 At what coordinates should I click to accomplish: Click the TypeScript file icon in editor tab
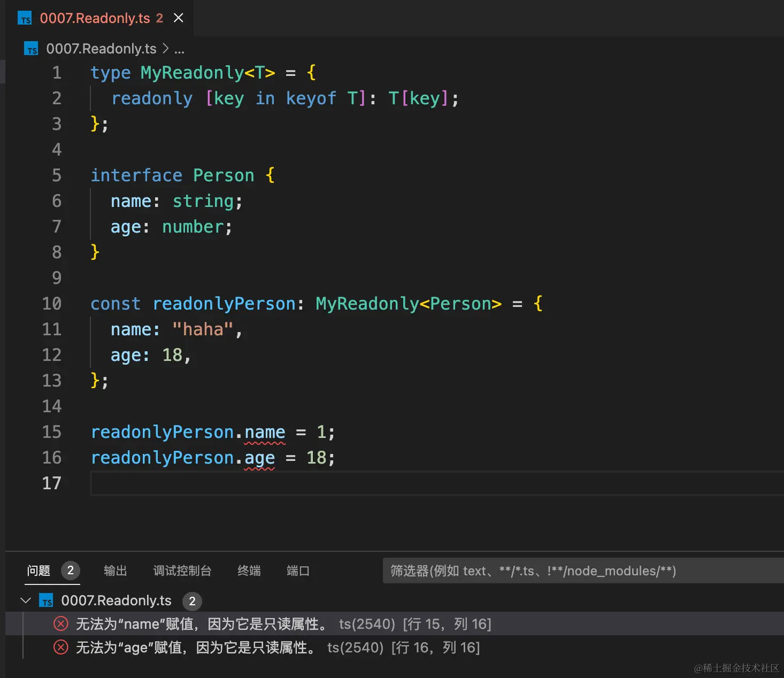25,19
